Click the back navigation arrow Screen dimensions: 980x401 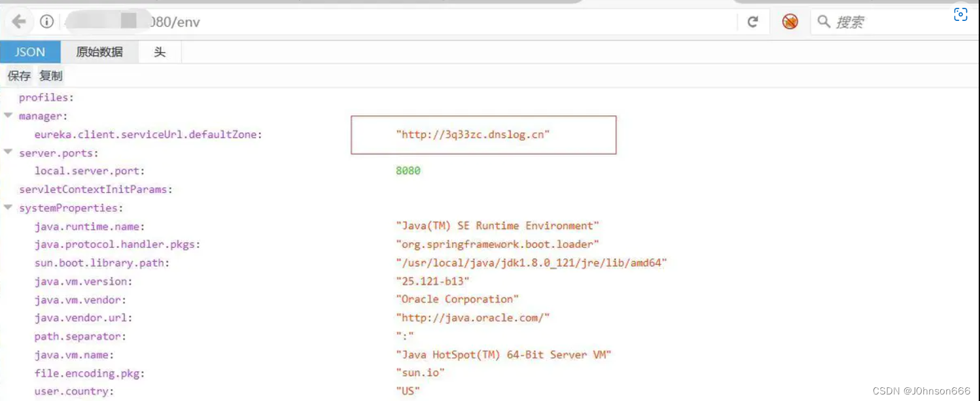(x=19, y=21)
